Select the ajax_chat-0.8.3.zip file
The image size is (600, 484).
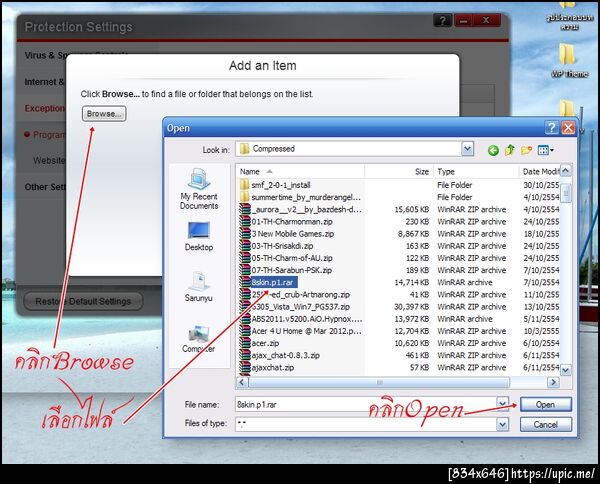[279, 355]
